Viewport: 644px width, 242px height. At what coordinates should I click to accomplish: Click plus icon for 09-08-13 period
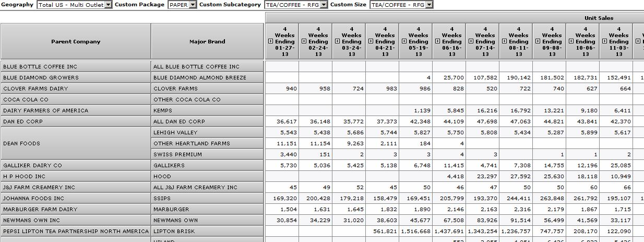(x=538, y=41)
